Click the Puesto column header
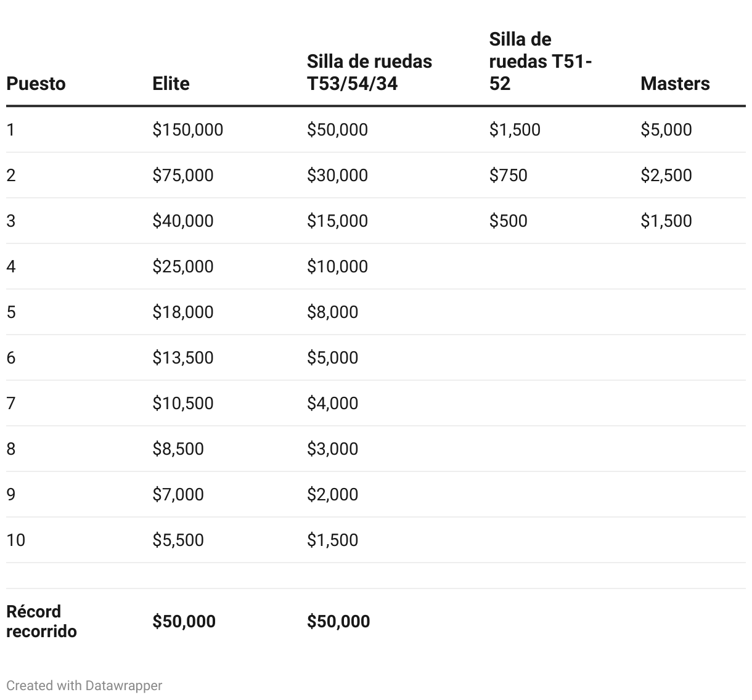Viewport: 752px width, 700px height. [x=36, y=84]
